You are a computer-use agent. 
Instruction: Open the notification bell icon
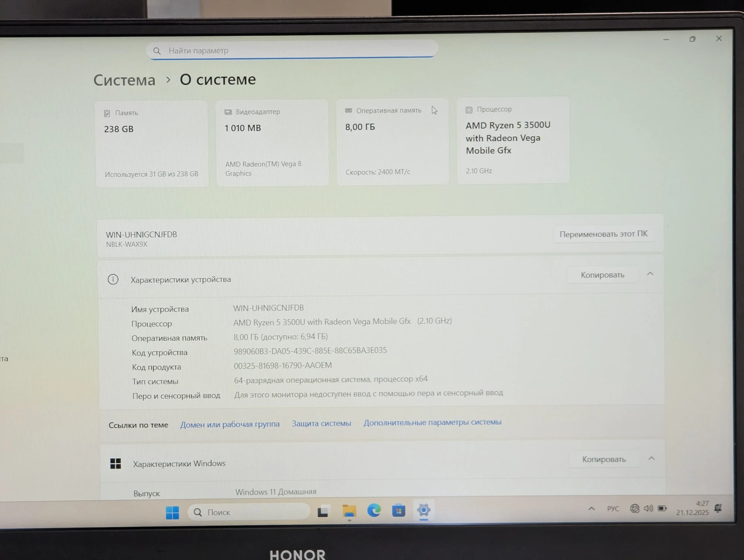pyautogui.click(x=718, y=508)
